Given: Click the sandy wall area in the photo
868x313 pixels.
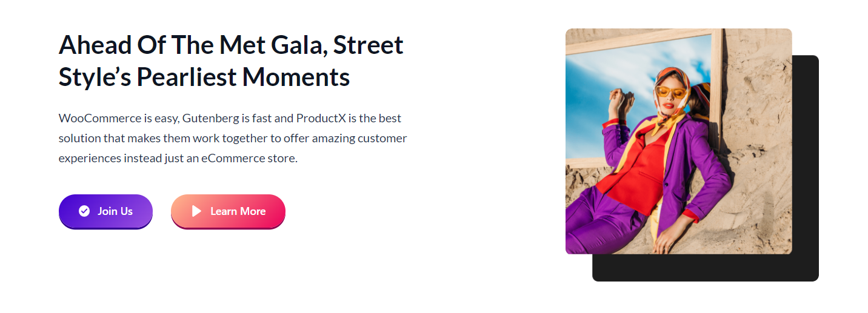Looking at the screenshot, I should point(758,121).
